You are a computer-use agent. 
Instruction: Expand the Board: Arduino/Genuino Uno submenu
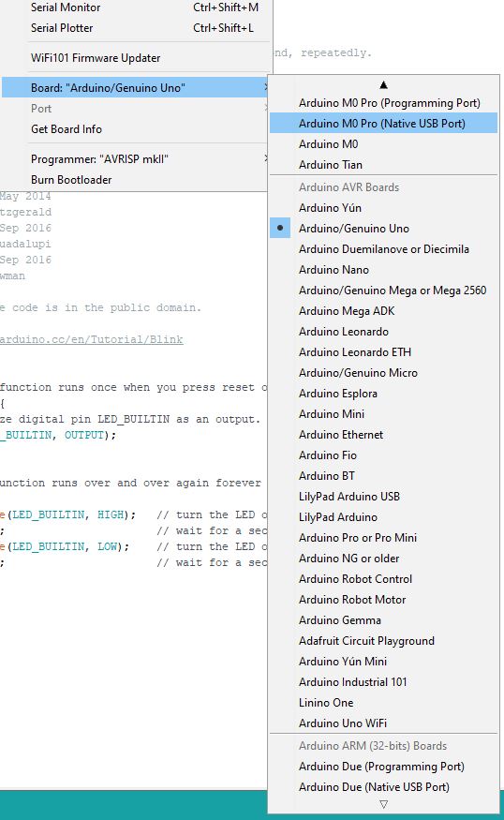click(136, 87)
